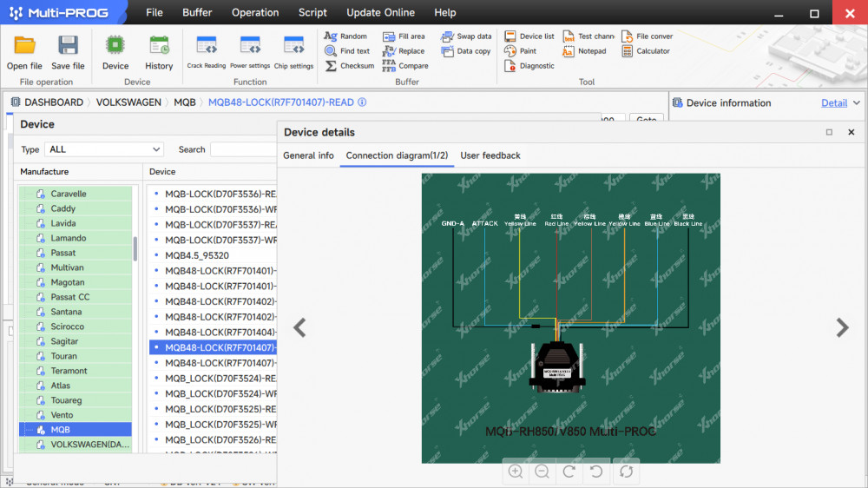Screen dimensions: 868x488
Task: Open the Buffer menu
Action: (x=197, y=12)
